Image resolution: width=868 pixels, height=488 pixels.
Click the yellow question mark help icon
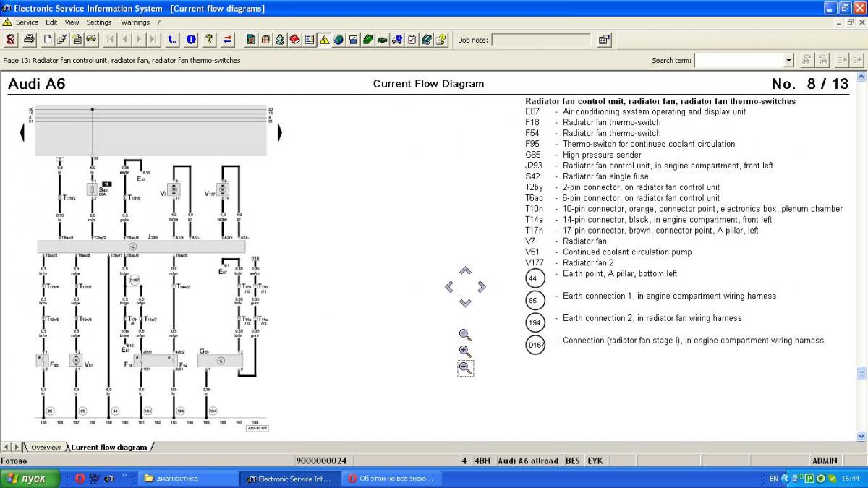click(209, 39)
